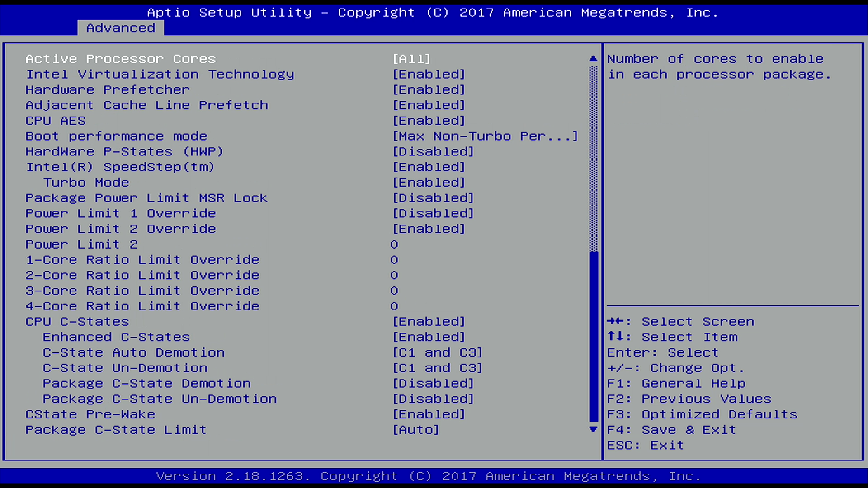Open Package C-State Limit Auto dropdown
This screenshot has width=868, height=488.
pyautogui.click(x=415, y=430)
